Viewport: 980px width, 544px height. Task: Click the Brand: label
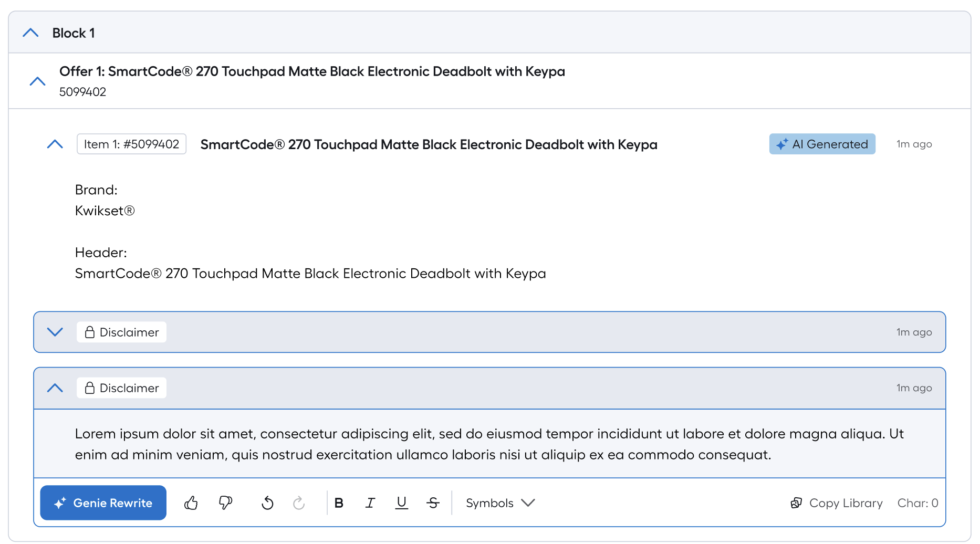(96, 190)
